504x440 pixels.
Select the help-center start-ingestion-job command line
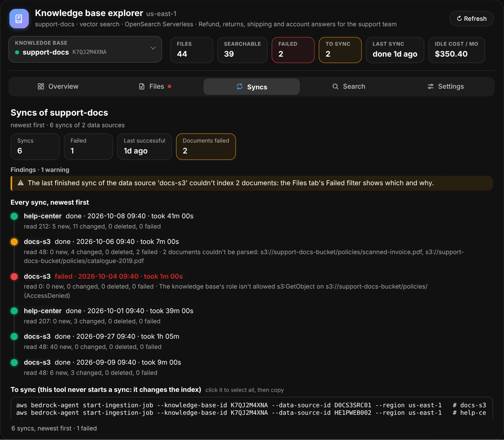[x=251, y=413]
